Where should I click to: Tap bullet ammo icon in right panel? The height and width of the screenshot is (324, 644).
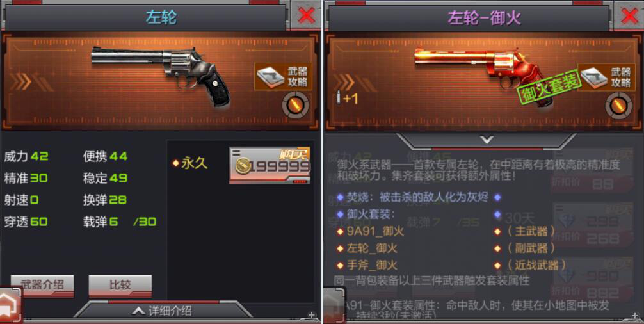coord(619,106)
